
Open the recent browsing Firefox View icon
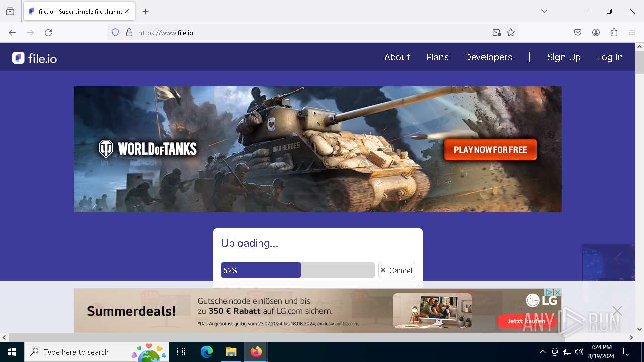tap(10, 11)
